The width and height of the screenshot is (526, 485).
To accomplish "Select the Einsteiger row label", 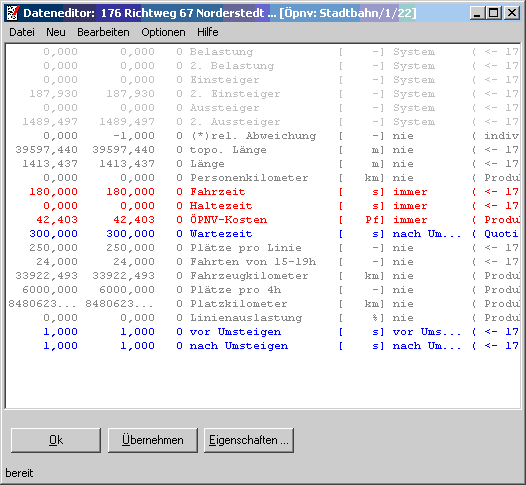I will tap(224, 80).
